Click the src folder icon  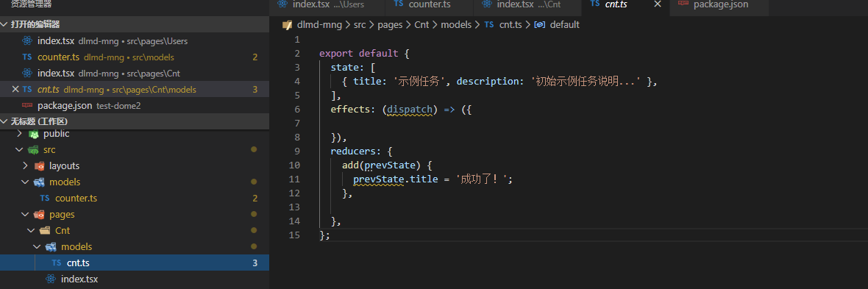pyautogui.click(x=33, y=149)
